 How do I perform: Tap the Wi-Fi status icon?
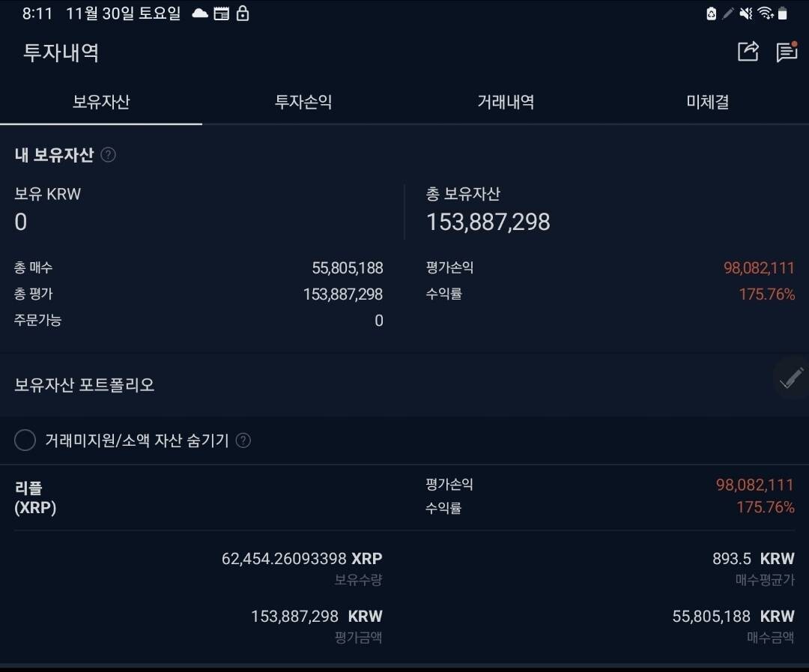pos(766,13)
